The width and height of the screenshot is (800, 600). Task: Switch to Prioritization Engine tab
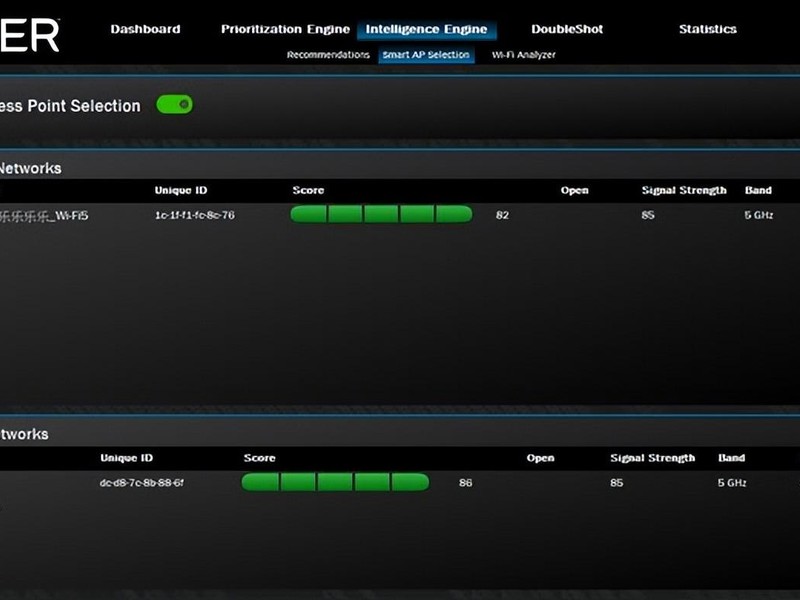tap(285, 30)
